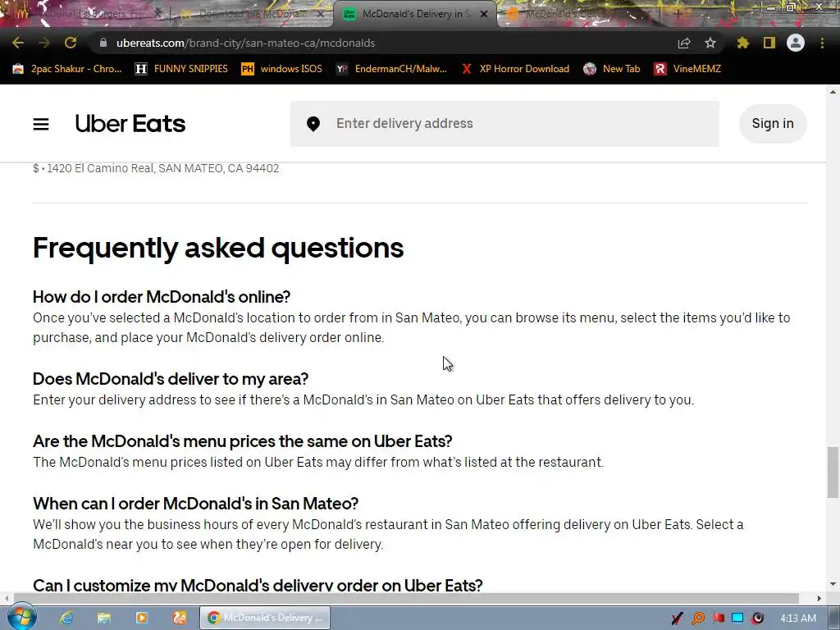
Task: Close the Download the McDonald's tab
Action: pyautogui.click(x=321, y=14)
